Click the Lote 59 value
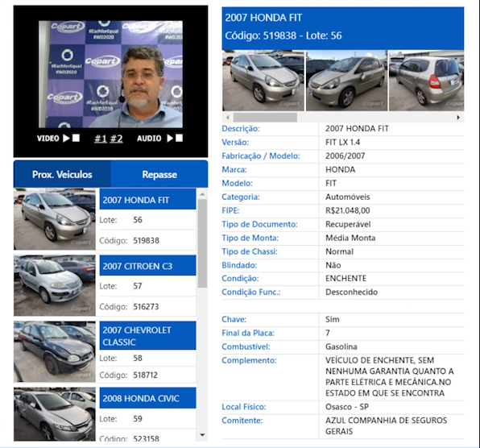This screenshot has width=480, height=448. pyautogui.click(x=138, y=419)
